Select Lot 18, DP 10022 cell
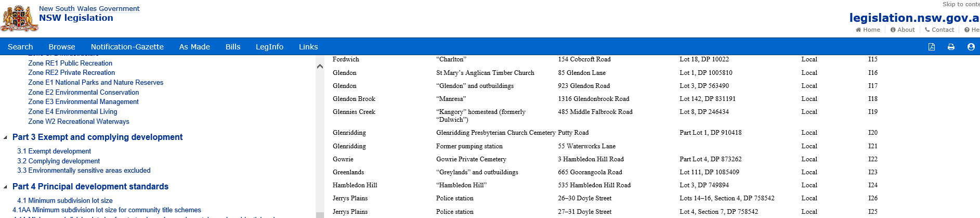 point(704,59)
